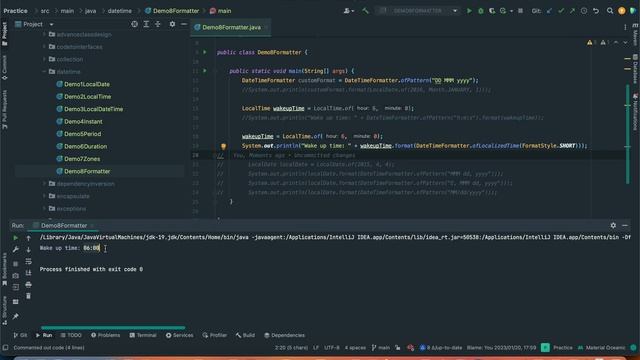This screenshot has height=360, width=640.
Task: Expand the advancedclassdesign folder
Action: click(x=44, y=35)
